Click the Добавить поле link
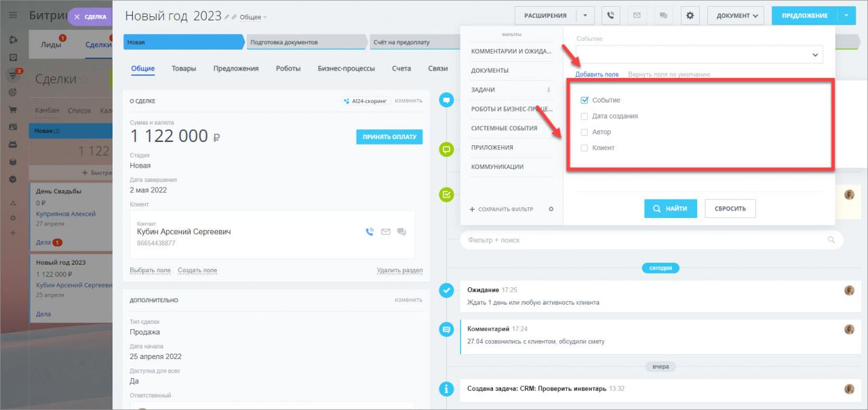 point(597,74)
